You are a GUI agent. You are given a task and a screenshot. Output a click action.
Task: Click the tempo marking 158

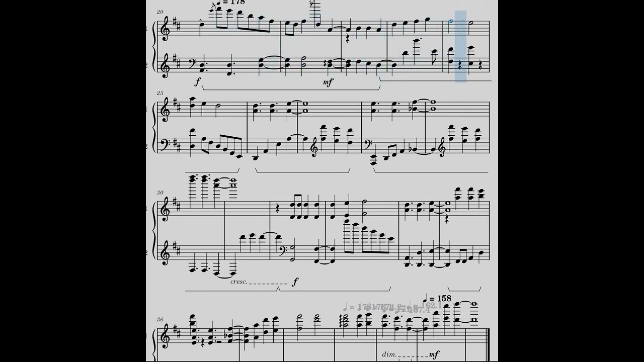(436, 298)
